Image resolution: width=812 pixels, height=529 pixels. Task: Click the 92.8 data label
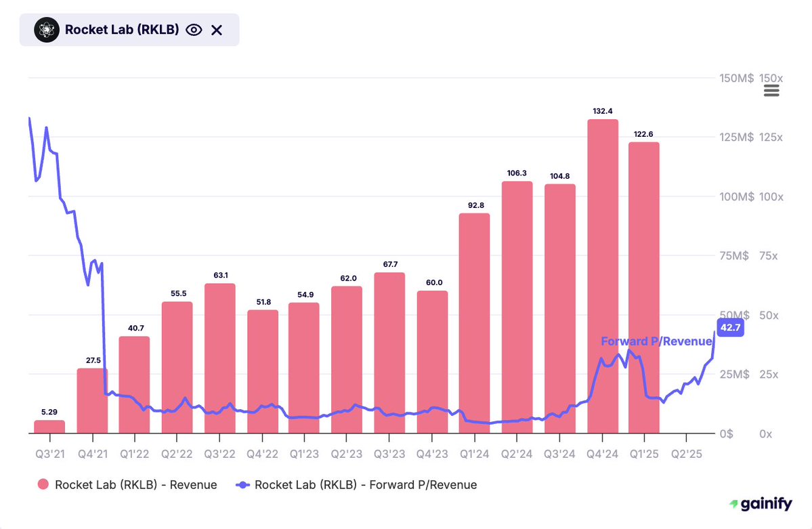tap(476, 205)
